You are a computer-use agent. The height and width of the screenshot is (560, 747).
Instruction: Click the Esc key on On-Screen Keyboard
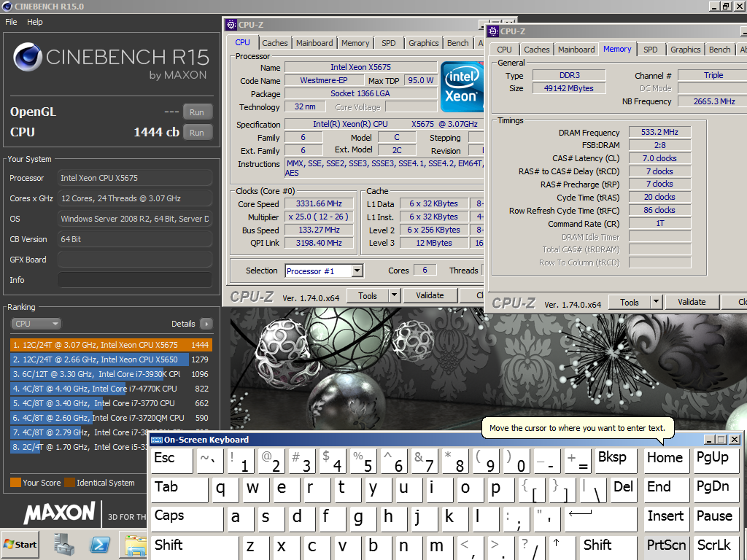pos(171,461)
